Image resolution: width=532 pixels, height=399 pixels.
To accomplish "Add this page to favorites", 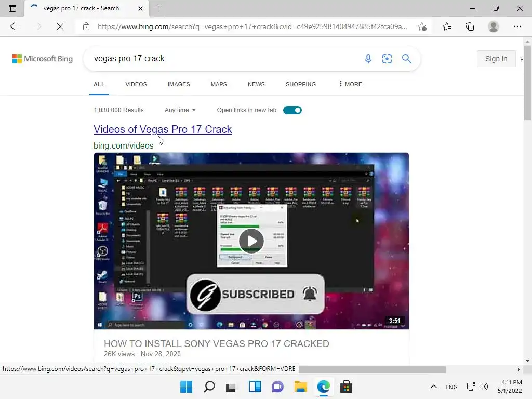I will coord(422,26).
